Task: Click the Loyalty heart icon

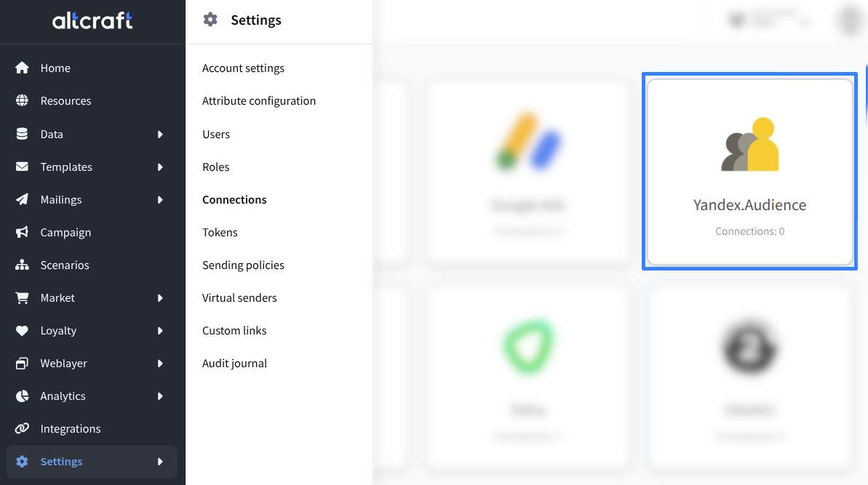Action: [22, 331]
